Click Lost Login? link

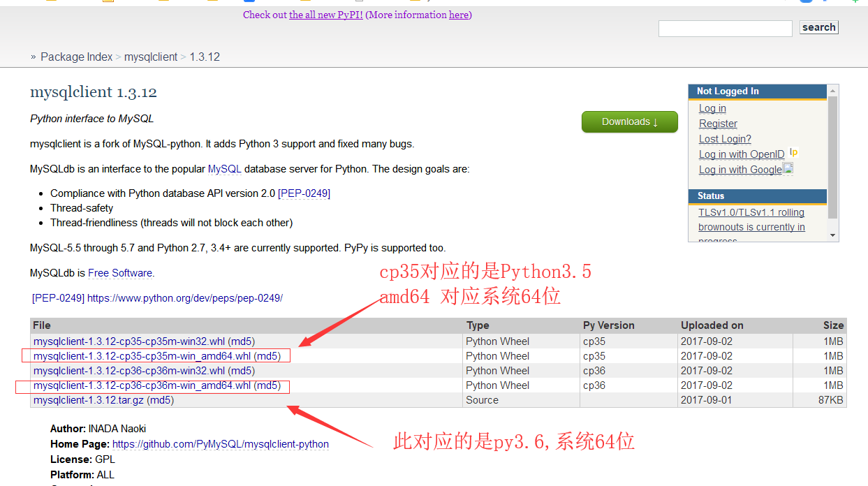[x=725, y=139]
